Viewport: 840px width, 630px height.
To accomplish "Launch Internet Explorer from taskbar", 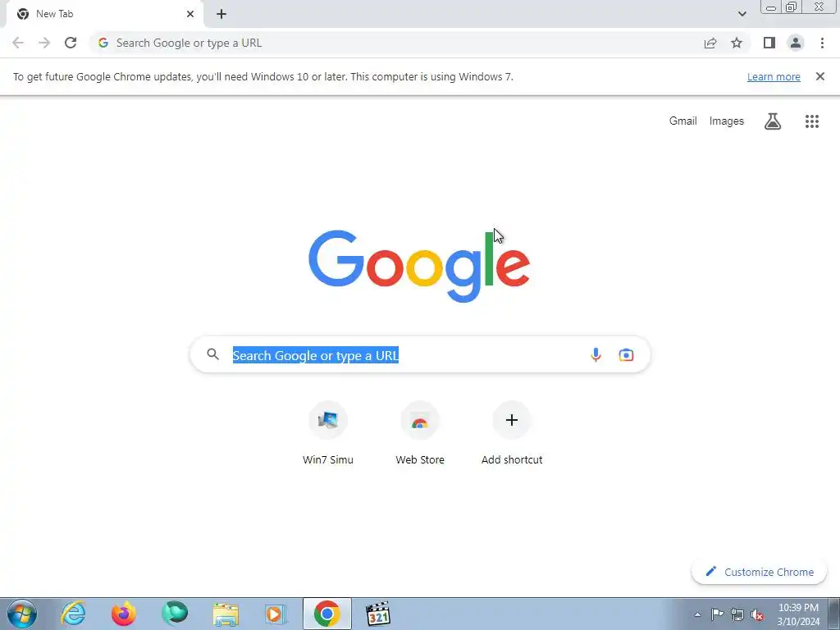I will point(73,614).
